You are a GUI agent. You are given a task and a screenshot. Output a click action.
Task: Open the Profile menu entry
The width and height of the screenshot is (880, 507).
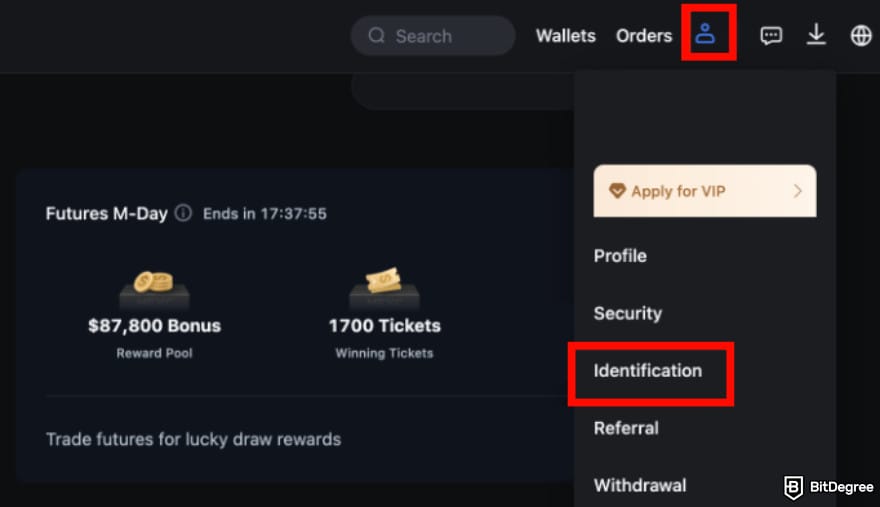620,256
